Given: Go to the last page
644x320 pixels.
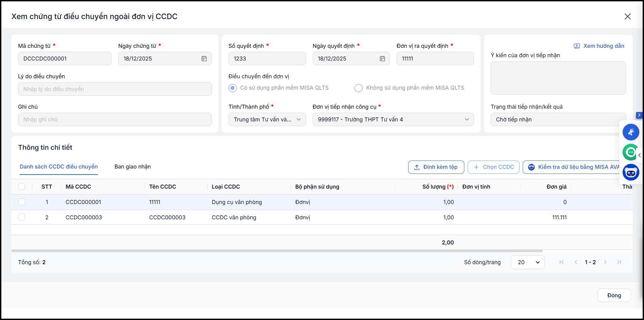Looking at the screenshot, I should click(619, 262).
